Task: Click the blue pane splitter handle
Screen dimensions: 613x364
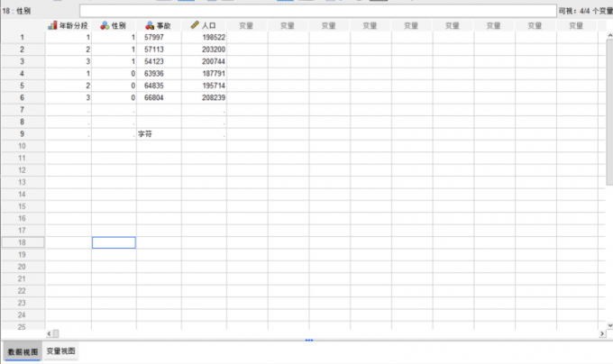Action: [309, 340]
